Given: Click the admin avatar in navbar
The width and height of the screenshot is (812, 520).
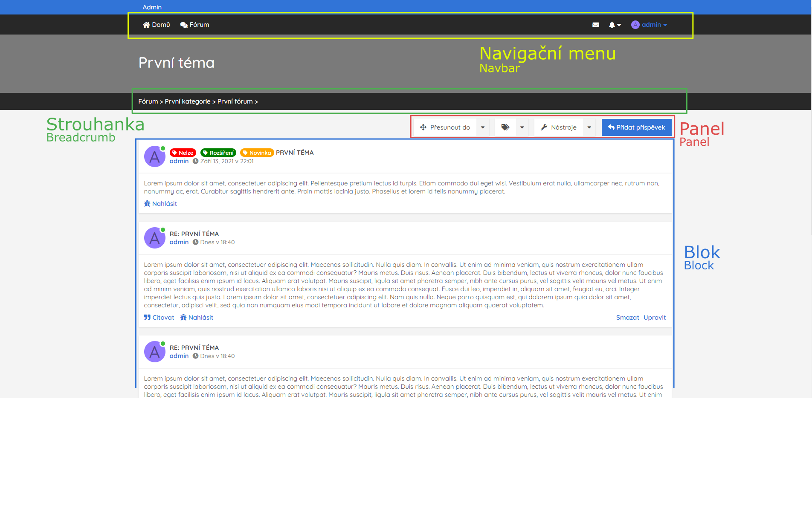Looking at the screenshot, I should coord(635,25).
